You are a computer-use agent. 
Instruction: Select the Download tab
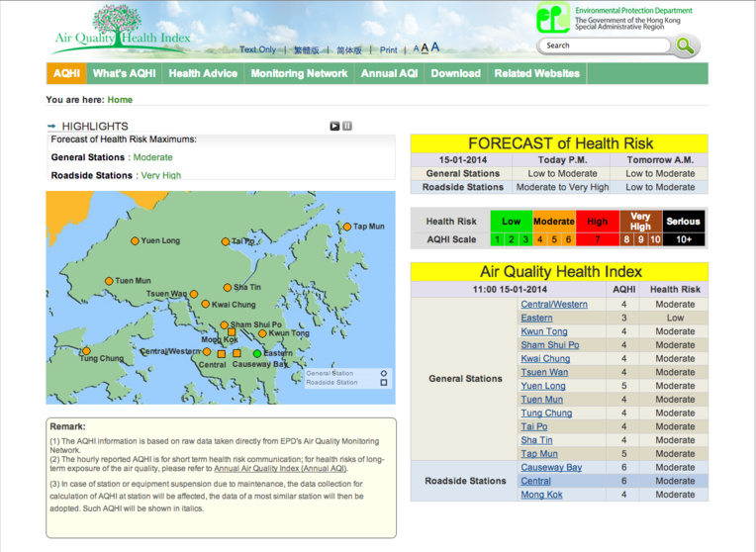point(455,73)
